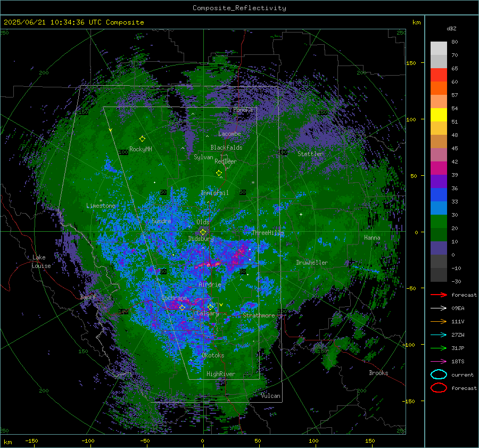479x448 pixels.
Task: Select the red forecast ellipse icon
Action: click(439, 388)
